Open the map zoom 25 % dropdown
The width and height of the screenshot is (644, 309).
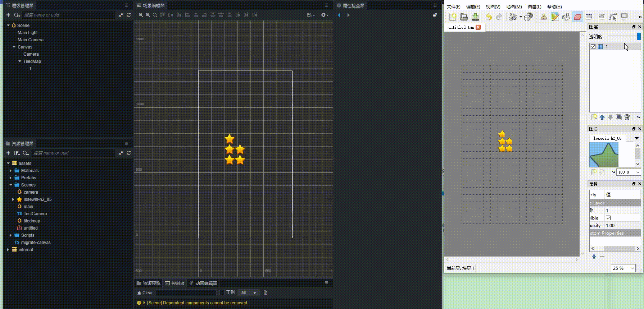click(623, 268)
